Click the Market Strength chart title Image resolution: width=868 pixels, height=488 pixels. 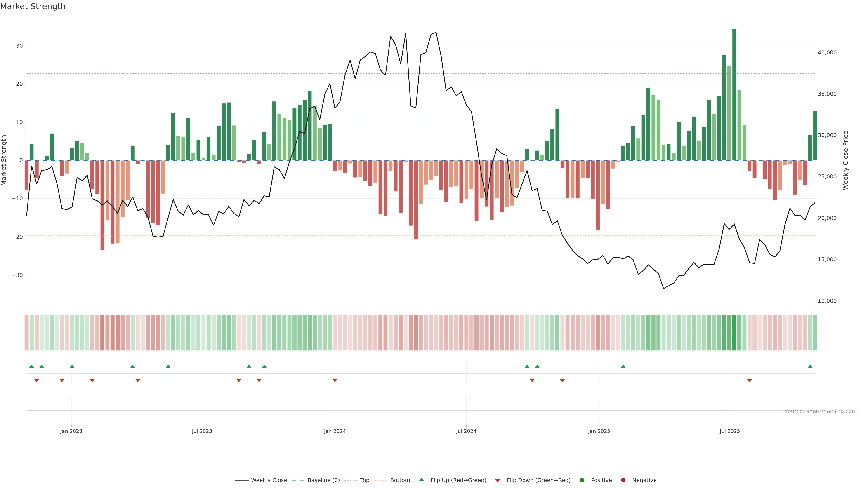click(x=33, y=6)
